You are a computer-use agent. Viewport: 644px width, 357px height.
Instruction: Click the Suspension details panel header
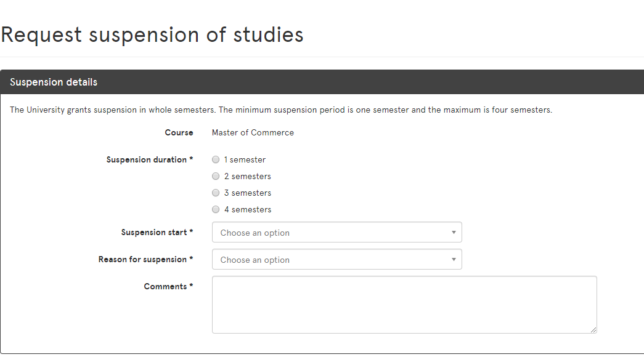coord(54,82)
